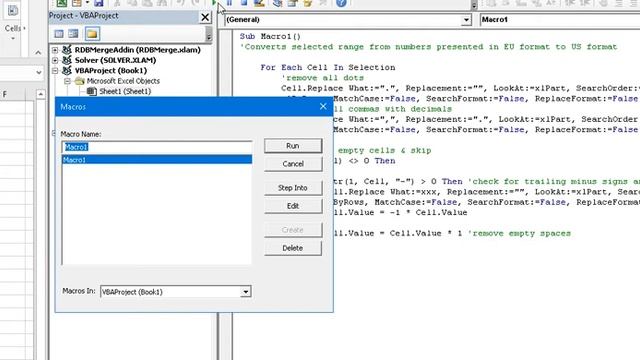
Task: Click Delete in the Macros dialog
Action: tap(293, 248)
